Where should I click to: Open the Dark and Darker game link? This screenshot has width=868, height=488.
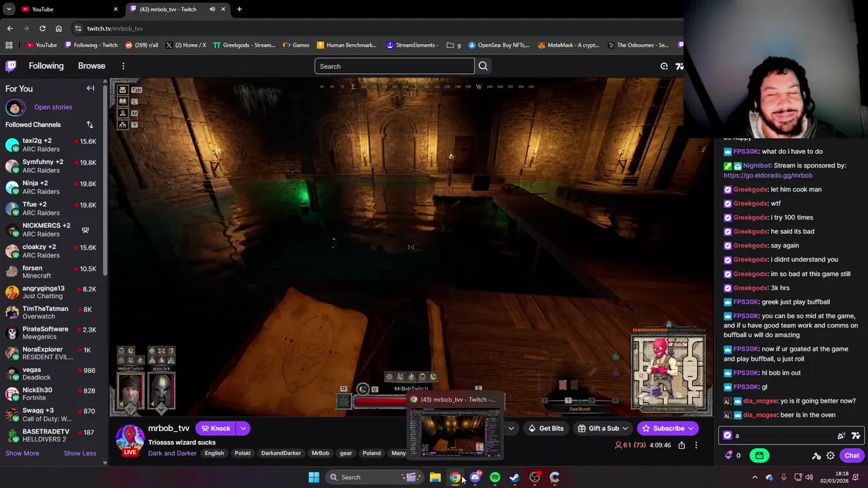click(x=172, y=453)
